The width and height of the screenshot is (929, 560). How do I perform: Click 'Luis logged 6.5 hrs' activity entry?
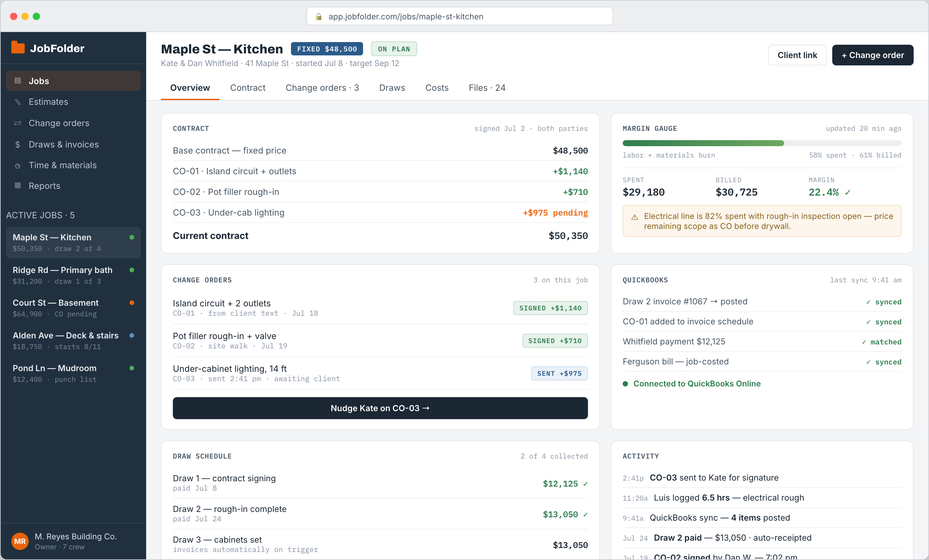click(761, 498)
